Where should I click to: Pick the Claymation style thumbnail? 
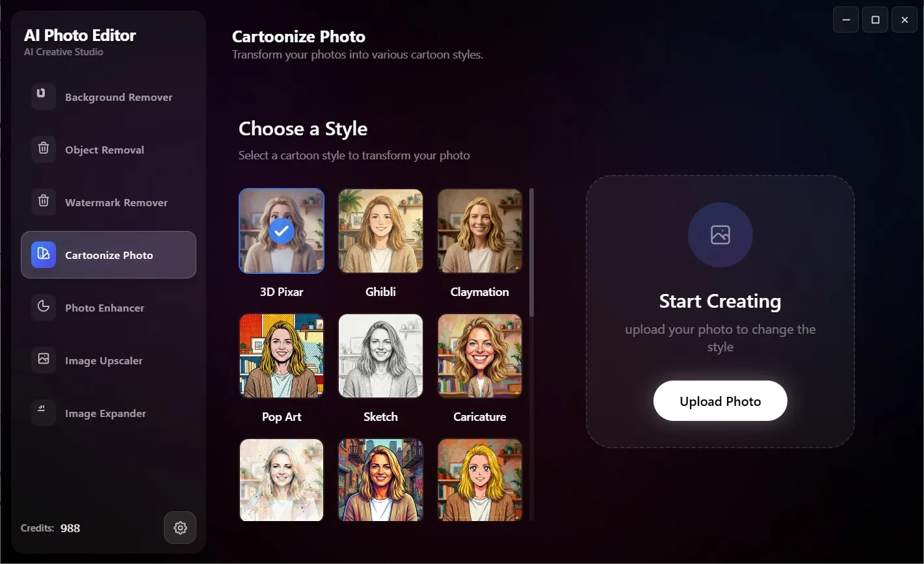(x=480, y=231)
